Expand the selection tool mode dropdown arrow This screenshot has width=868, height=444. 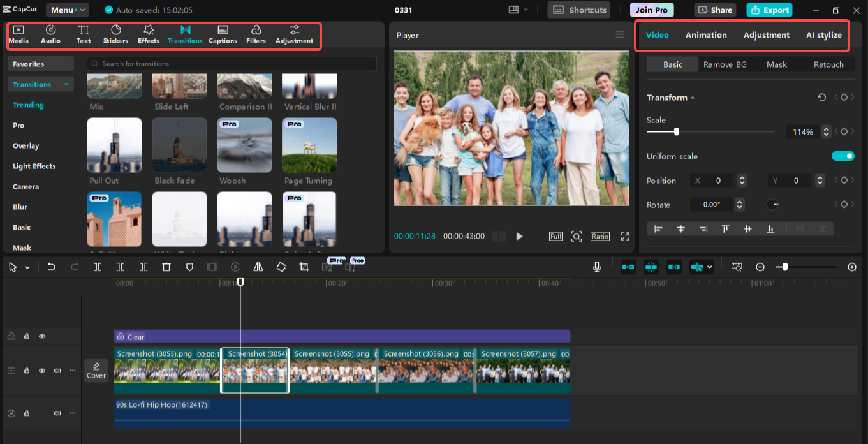[x=27, y=268]
